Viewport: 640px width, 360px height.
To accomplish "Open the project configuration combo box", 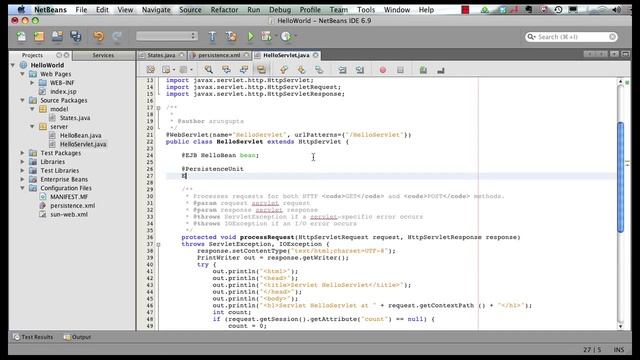I will [x=167, y=36].
